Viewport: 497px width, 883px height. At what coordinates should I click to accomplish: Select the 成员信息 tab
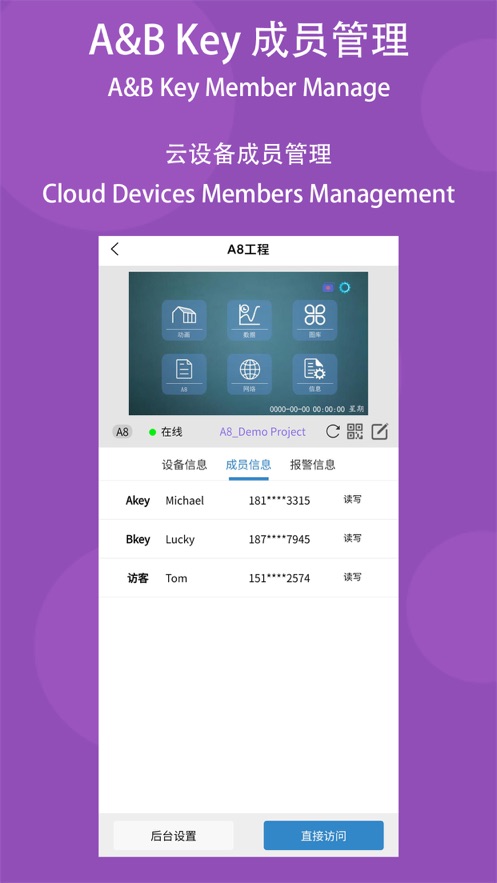coord(248,465)
